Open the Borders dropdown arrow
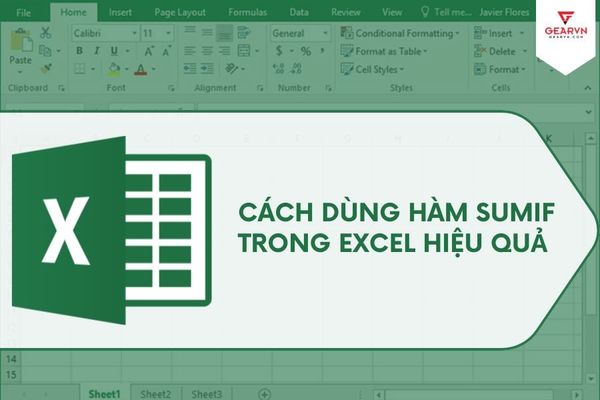The width and height of the screenshot is (600, 400). click(x=93, y=69)
